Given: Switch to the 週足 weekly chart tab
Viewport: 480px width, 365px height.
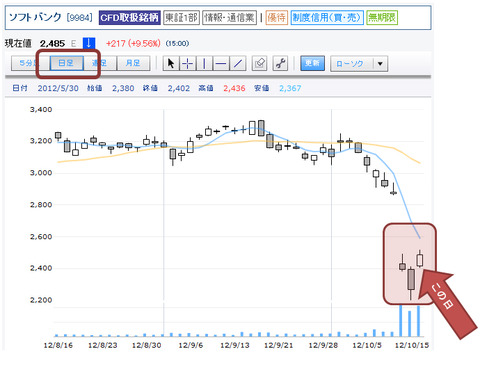Looking at the screenshot, I should coord(100,63).
